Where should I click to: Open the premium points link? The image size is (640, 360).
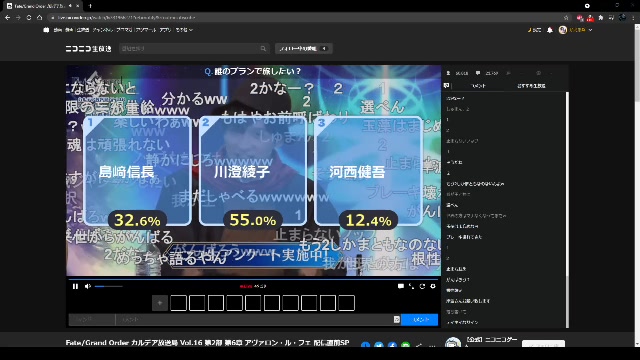point(534,30)
